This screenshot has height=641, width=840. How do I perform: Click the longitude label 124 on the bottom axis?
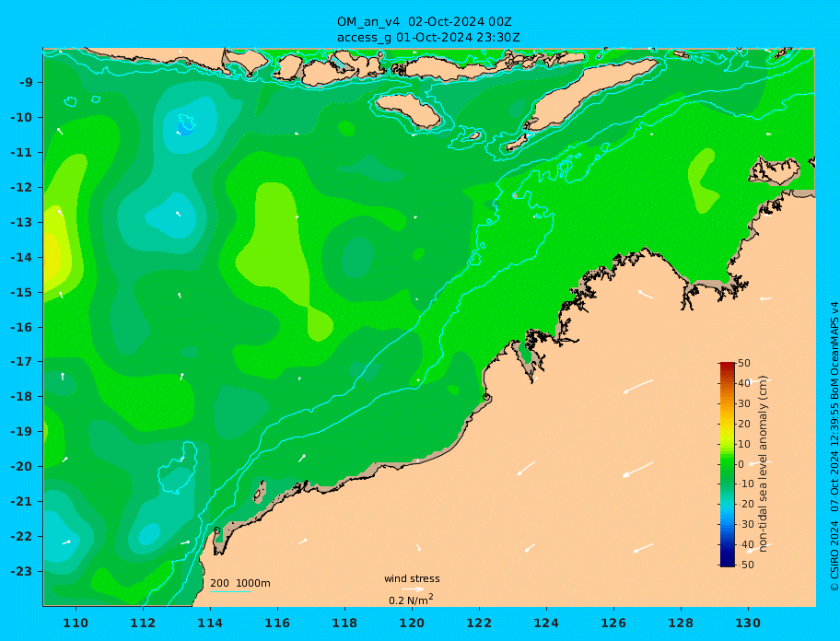(x=546, y=623)
